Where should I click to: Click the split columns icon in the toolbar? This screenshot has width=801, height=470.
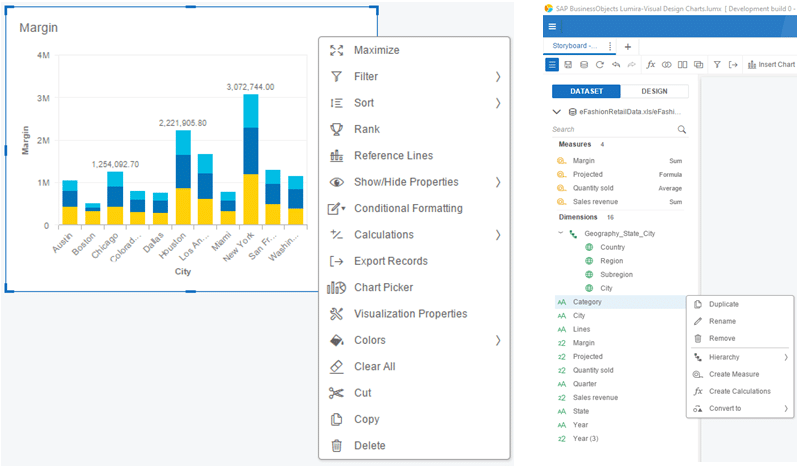(682, 65)
